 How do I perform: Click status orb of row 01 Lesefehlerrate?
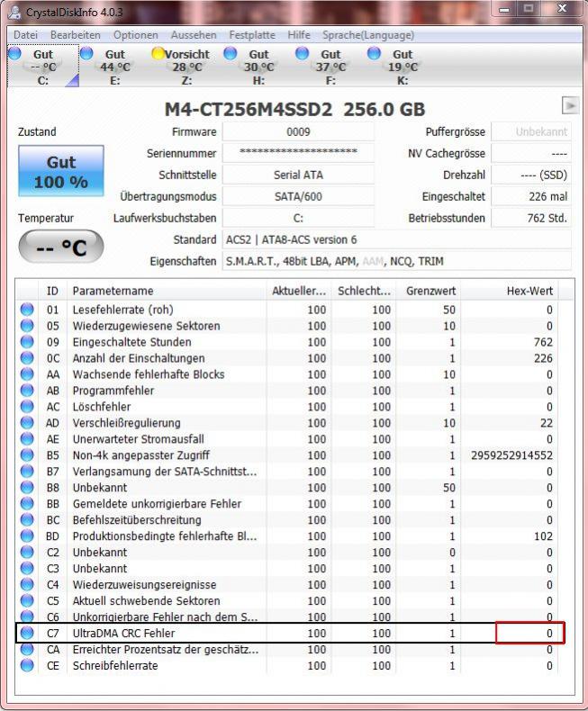[x=27, y=310]
